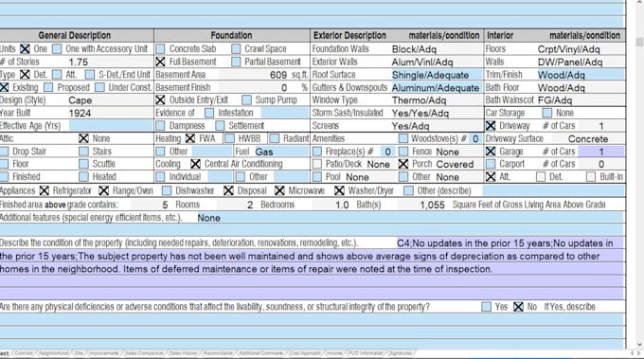Toggle the Central Air Conditioning checkbox
This screenshot has width=644, height=359.
(195, 164)
